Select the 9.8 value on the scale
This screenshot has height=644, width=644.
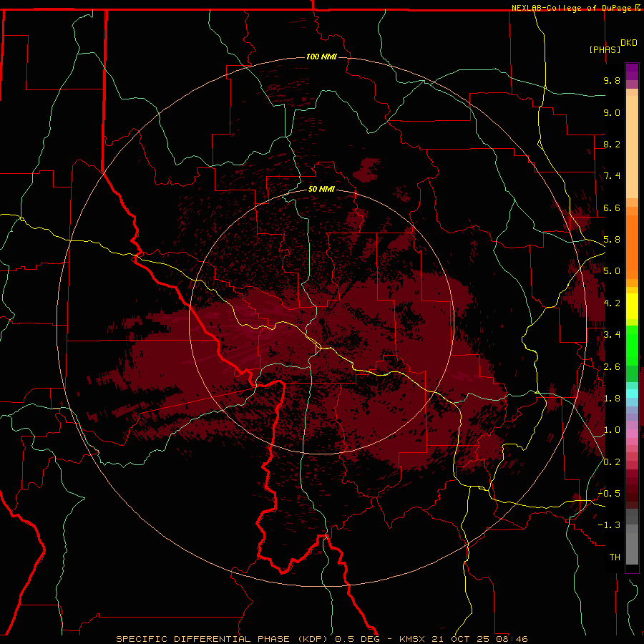pyautogui.click(x=612, y=80)
